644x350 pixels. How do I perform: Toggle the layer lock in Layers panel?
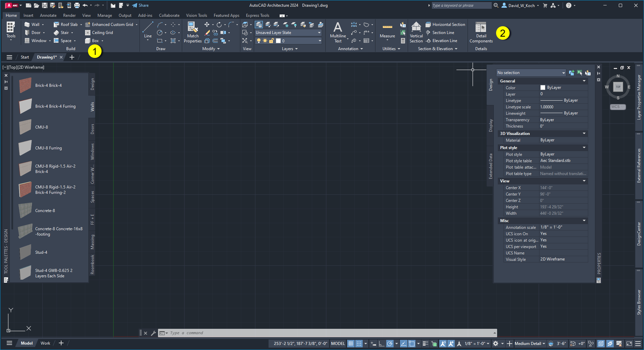pyautogui.click(x=271, y=40)
